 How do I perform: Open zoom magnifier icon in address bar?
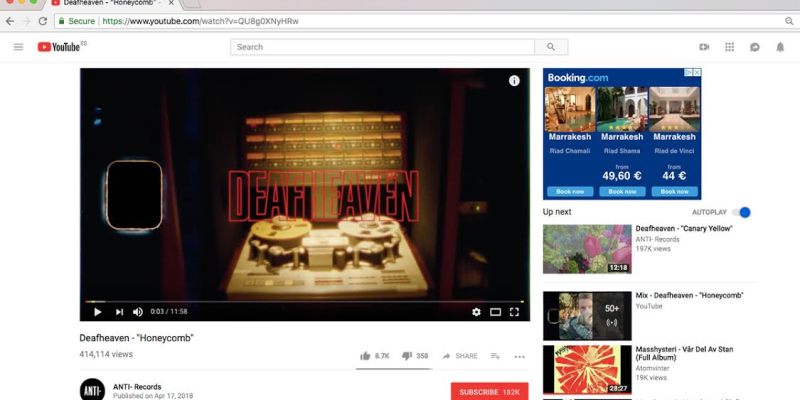click(789, 21)
